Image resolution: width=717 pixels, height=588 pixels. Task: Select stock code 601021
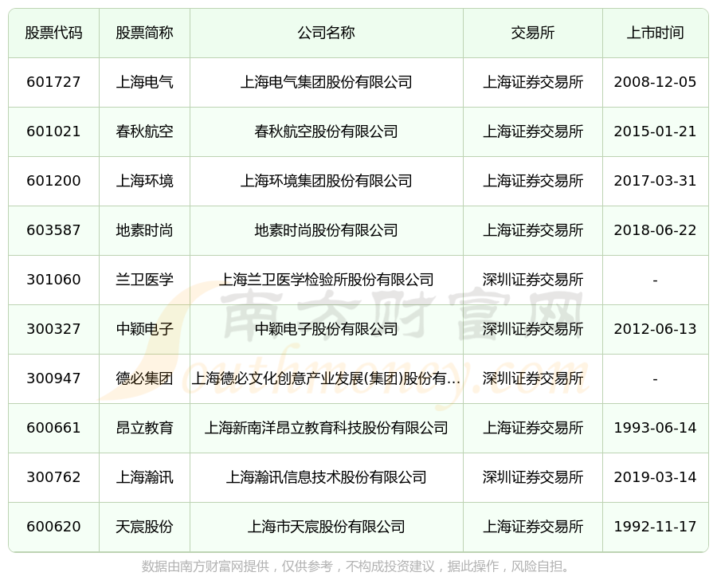53,131
